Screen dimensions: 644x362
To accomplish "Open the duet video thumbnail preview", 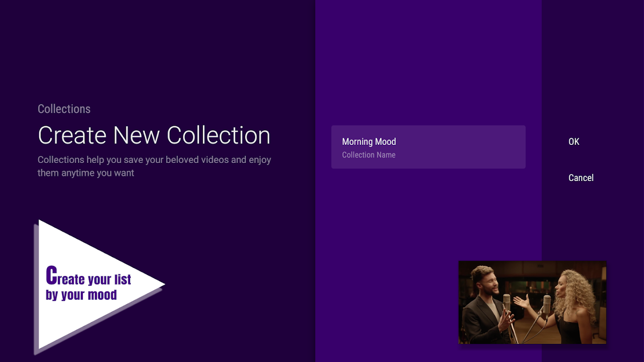I will coord(532,302).
